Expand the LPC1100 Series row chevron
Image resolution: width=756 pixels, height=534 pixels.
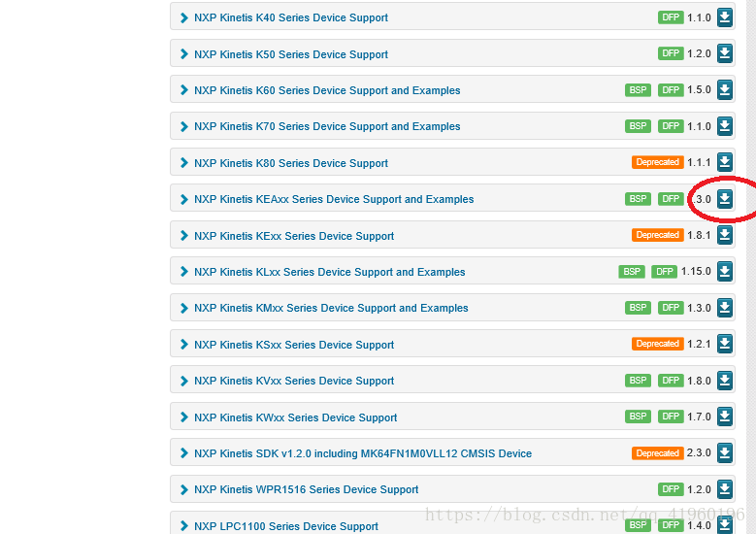183,526
